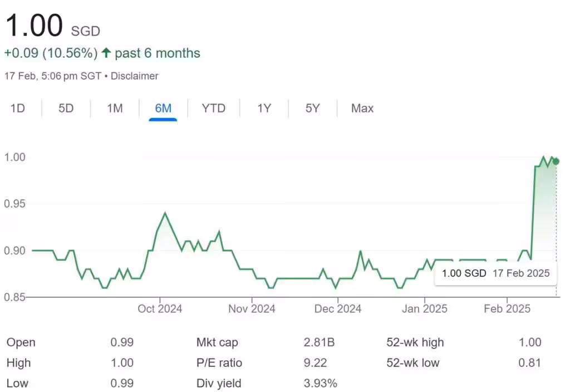Open the Disclaimer link
The image size is (570, 392).
(134, 76)
